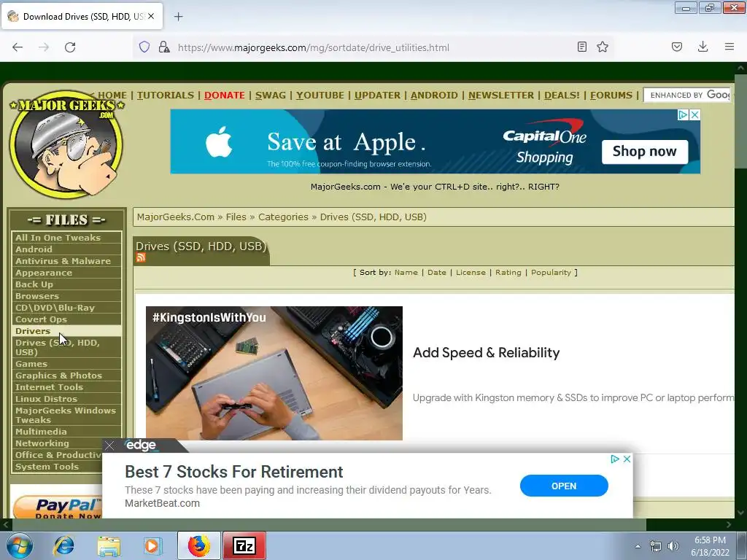Screen dimensions: 747x560
Task: Click the MajorGeeks logo image
Action: coord(66,144)
